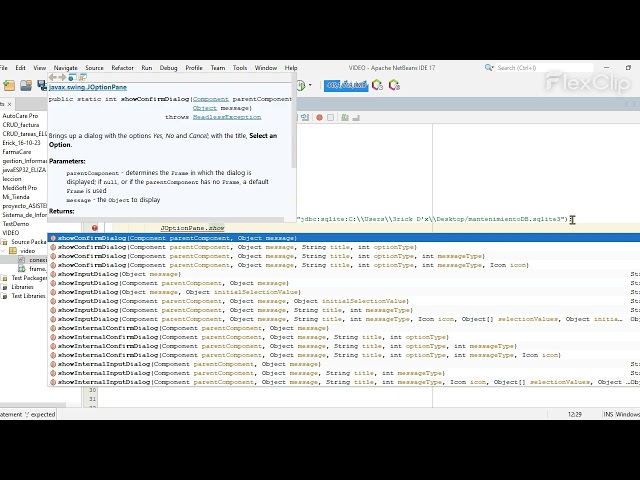Image resolution: width=640 pixels, height=480 pixels.
Task: Collapse the video package node
Action: (x=3, y=251)
